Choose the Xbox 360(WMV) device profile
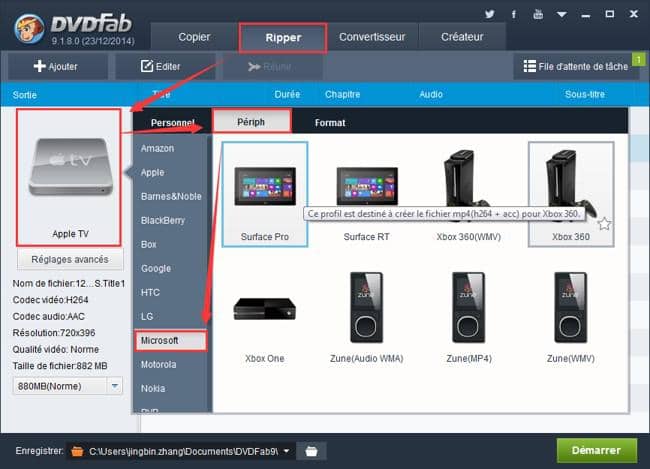Viewport: 650px width, 469px height. pos(468,194)
